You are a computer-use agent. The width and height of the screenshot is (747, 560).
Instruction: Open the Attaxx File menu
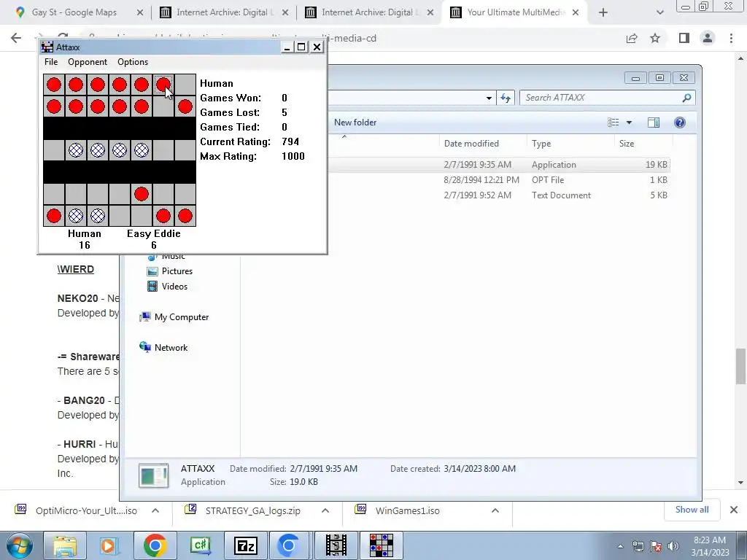[51, 62]
